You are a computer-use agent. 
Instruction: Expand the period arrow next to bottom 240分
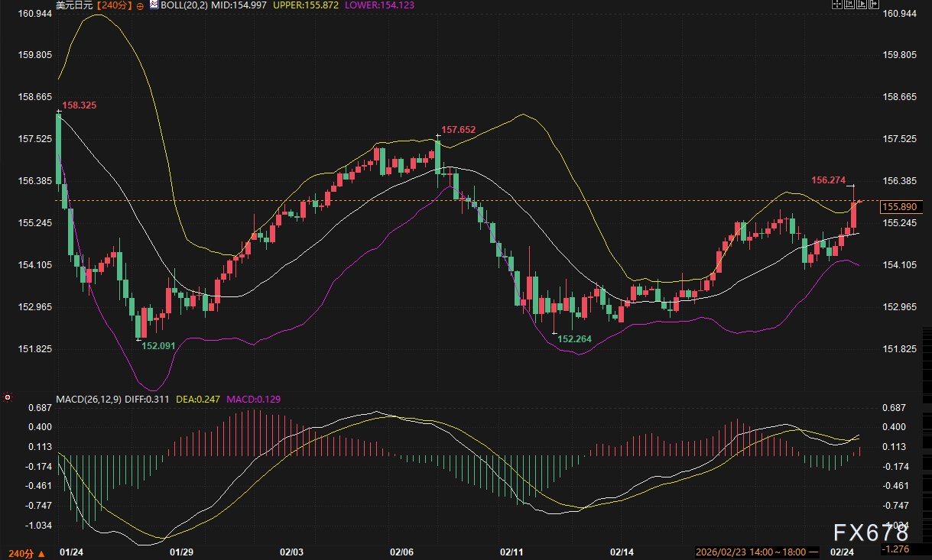tap(40, 552)
